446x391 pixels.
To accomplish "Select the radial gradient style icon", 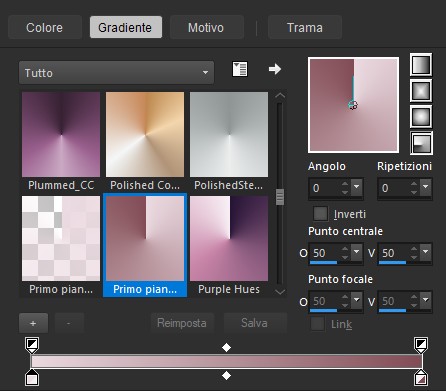I will coord(421,143).
